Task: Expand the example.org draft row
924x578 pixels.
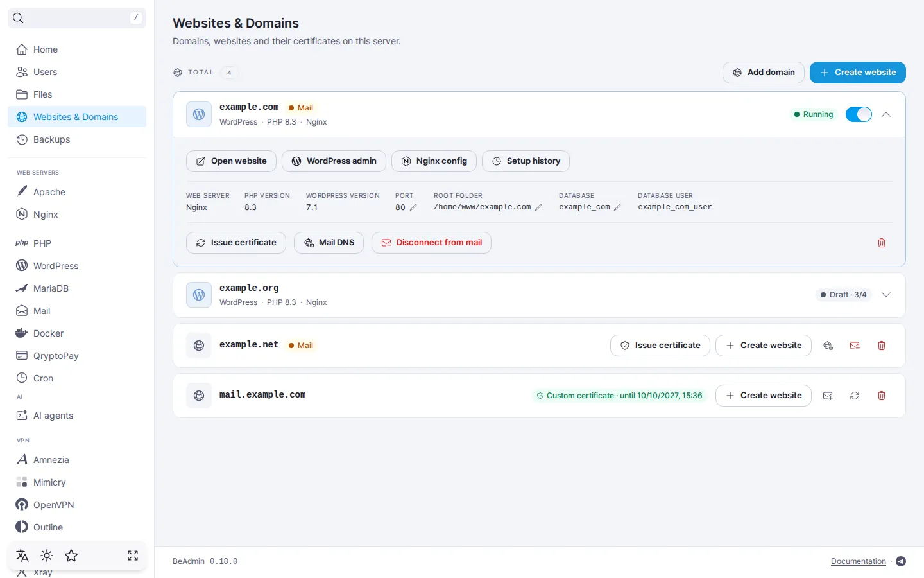Action: click(x=886, y=295)
